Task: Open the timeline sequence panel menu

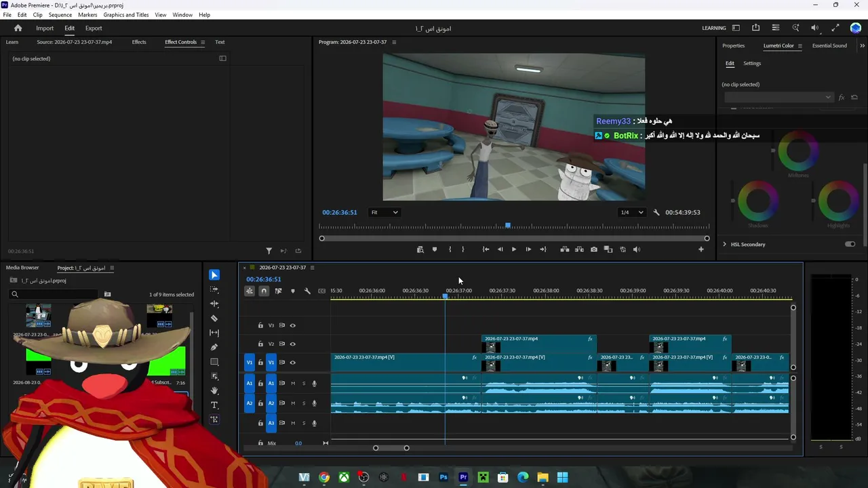Action: [313, 268]
